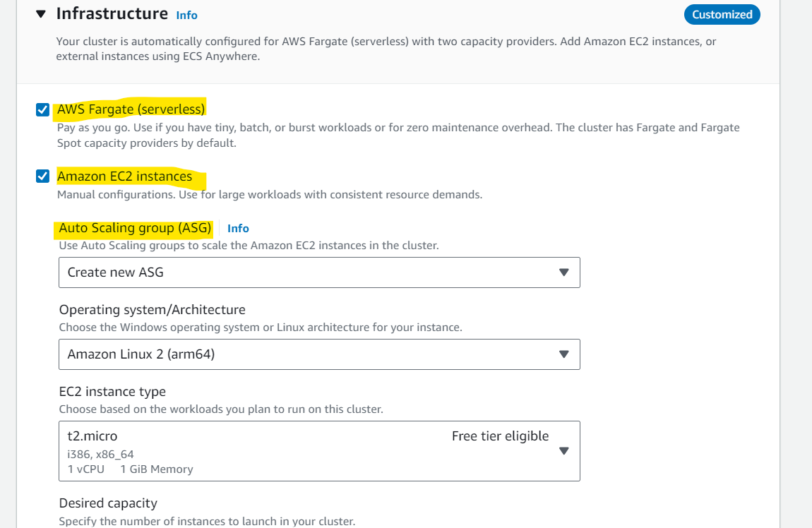Click the Operating system/Architecture field label
The image size is (812, 528).
pos(153,310)
